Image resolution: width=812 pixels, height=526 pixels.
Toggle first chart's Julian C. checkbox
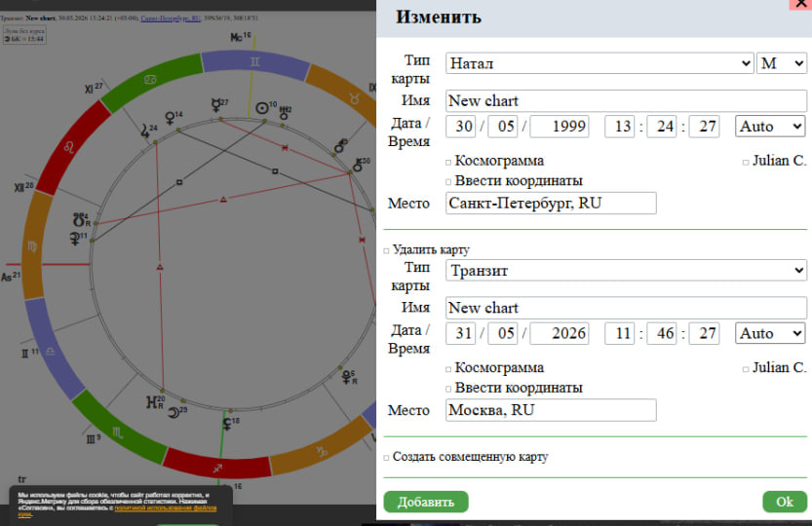pyautogui.click(x=746, y=162)
